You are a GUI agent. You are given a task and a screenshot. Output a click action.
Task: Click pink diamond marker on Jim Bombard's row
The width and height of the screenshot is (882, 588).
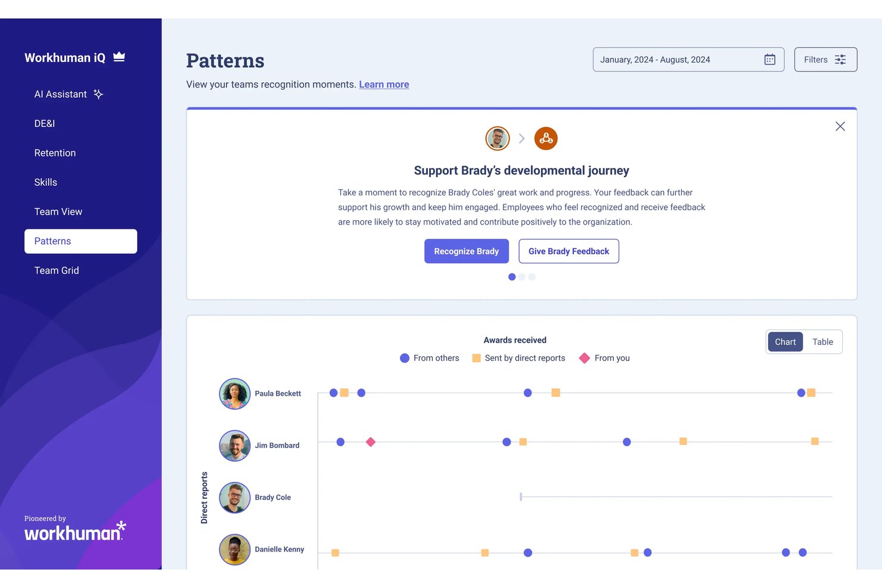tap(371, 442)
